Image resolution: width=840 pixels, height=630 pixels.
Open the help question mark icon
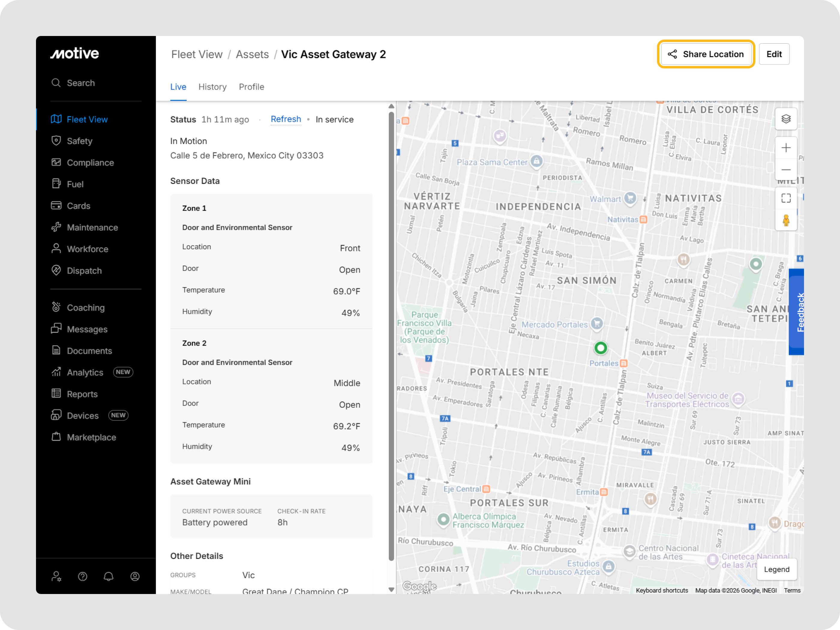(x=82, y=577)
